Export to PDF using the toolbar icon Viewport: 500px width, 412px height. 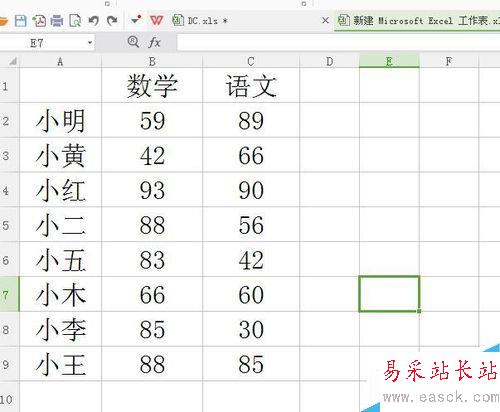(39, 21)
